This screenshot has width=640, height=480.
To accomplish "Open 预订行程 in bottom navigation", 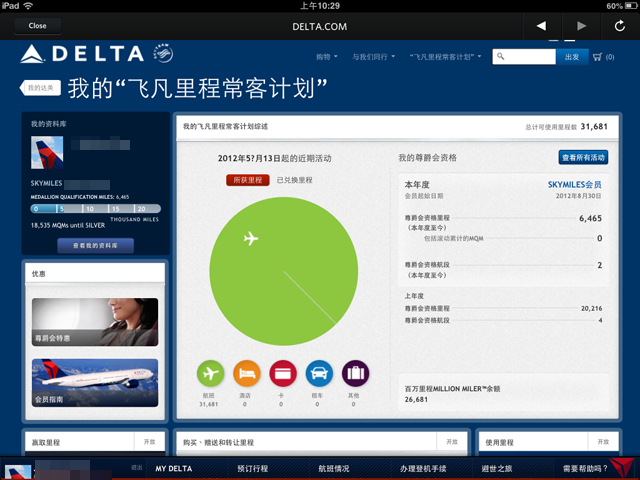I will pos(253,469).
